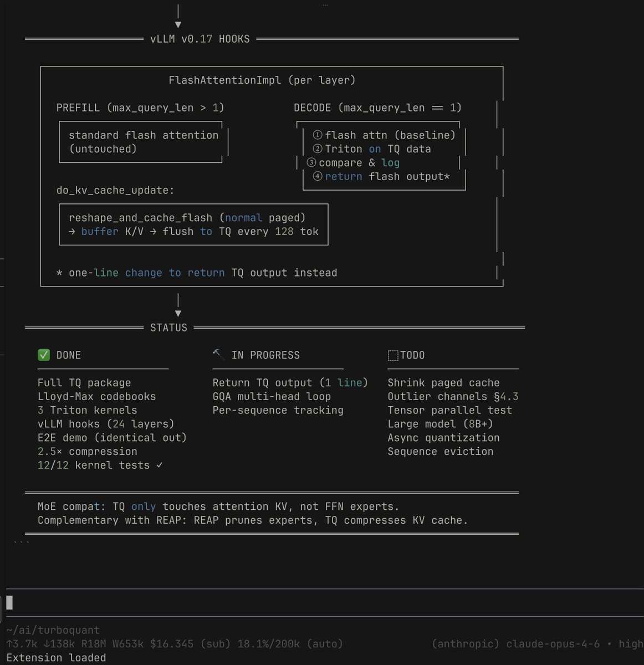Click the '* one-line change to return' footnote

197,273
